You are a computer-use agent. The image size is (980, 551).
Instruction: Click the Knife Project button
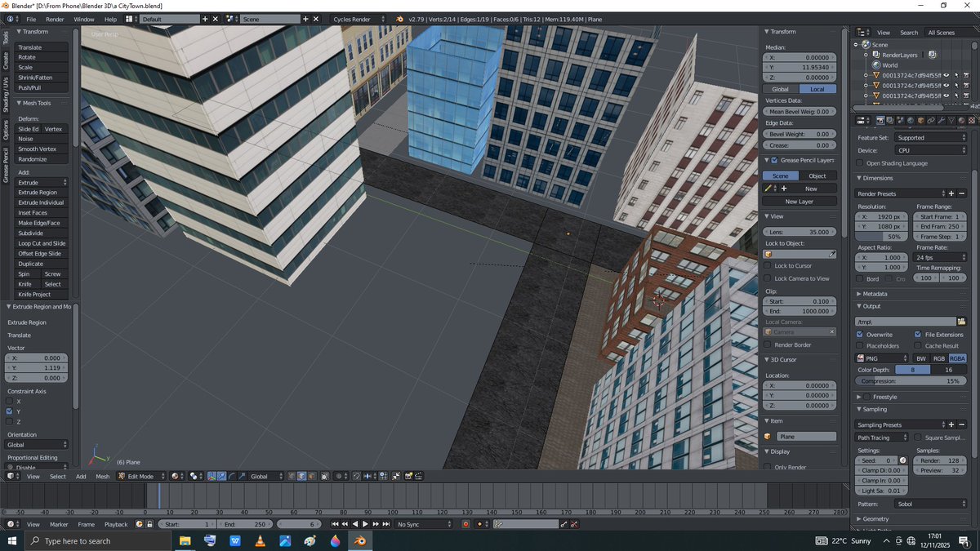coord(41,295)
